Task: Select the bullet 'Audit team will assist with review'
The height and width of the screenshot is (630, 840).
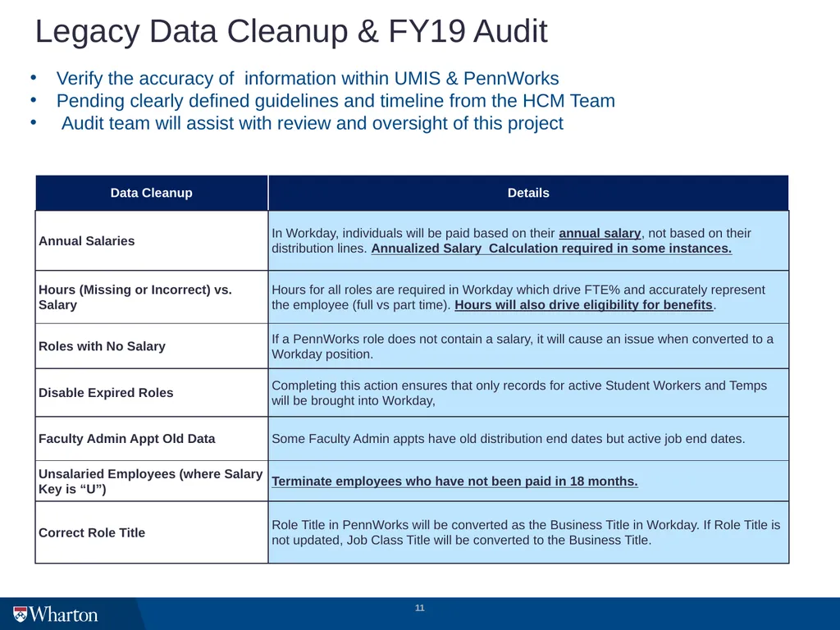Action: [x=313, y=123]
